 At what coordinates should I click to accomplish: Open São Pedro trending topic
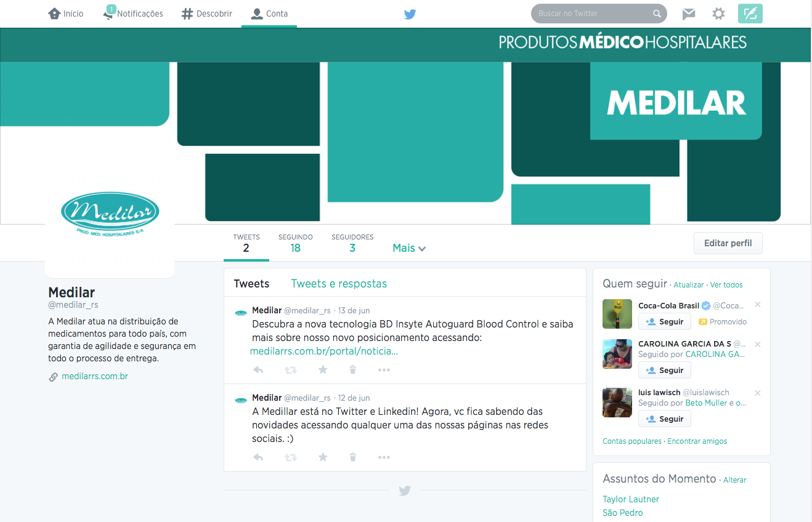(x=623, y=513)
